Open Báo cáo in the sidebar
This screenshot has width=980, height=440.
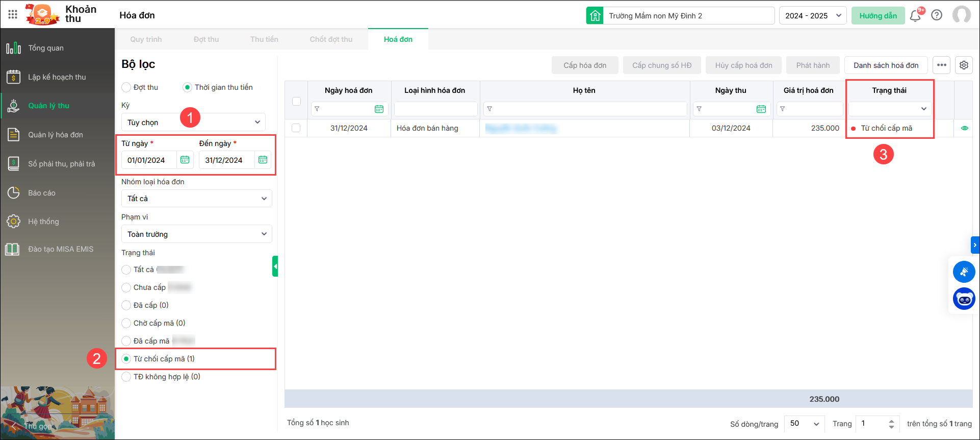[42, 193]
